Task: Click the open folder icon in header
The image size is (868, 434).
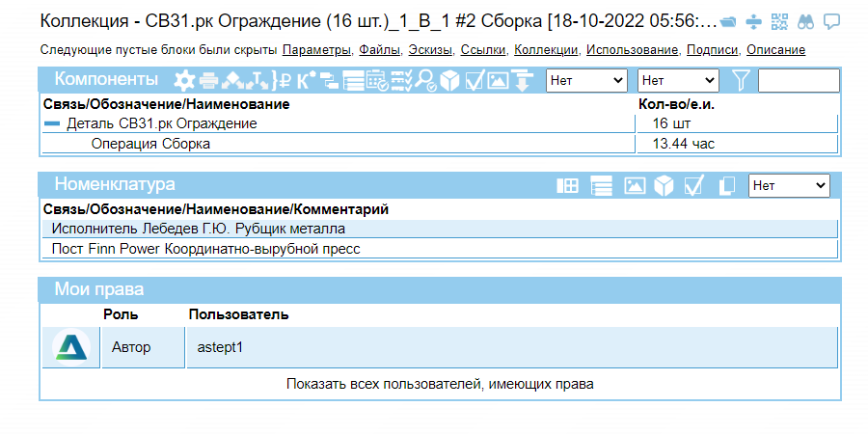Action: pos(730,21)
